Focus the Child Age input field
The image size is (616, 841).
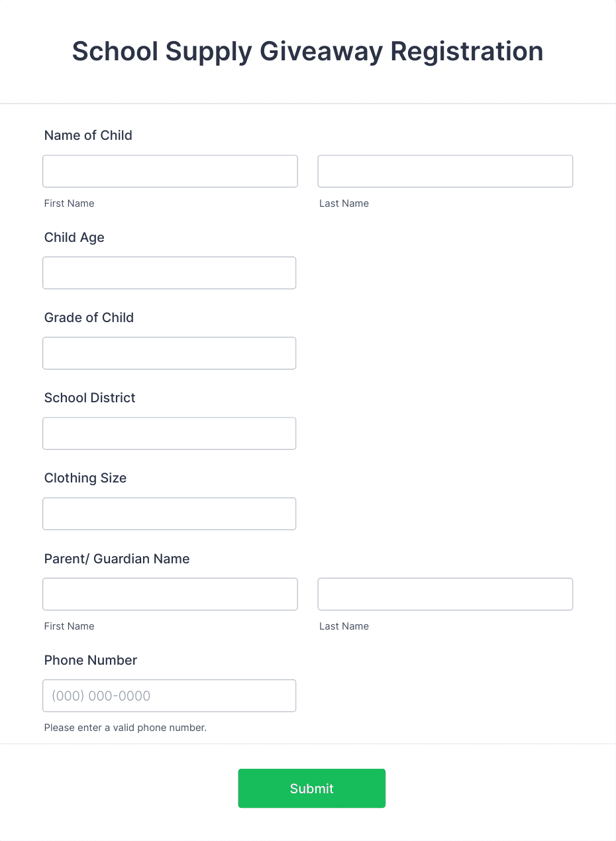(x=169, y=272)
